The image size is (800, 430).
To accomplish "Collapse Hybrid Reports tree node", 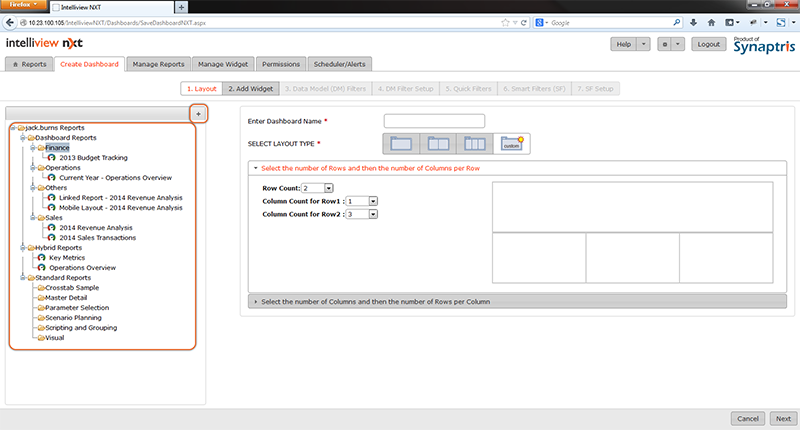I will 22,248.
